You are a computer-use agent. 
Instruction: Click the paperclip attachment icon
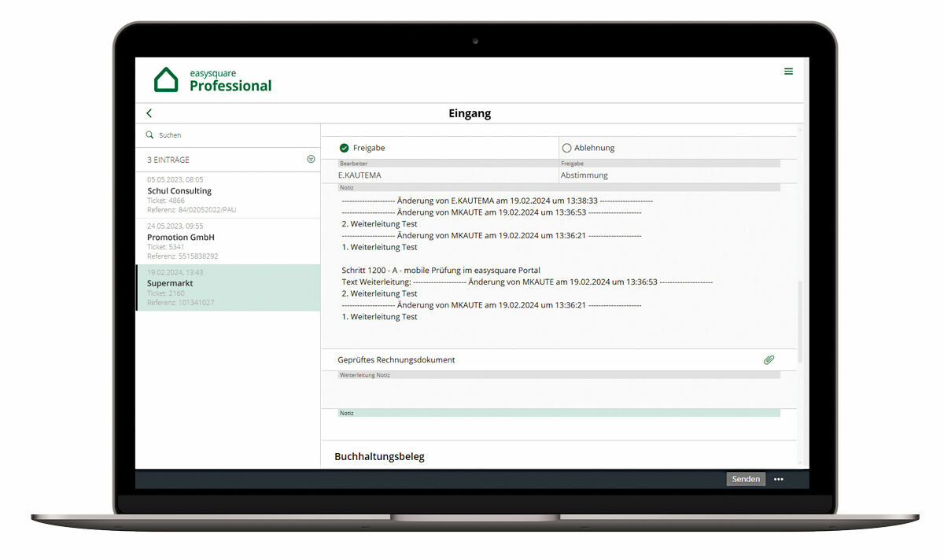[769, 360]
